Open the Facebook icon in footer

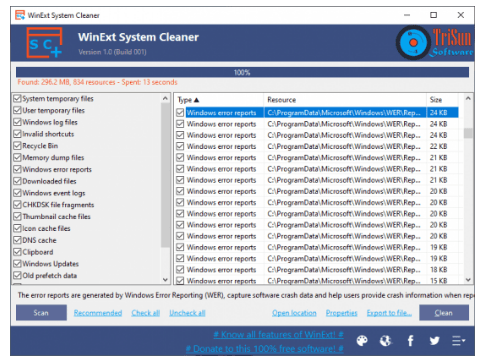point(410,341)
